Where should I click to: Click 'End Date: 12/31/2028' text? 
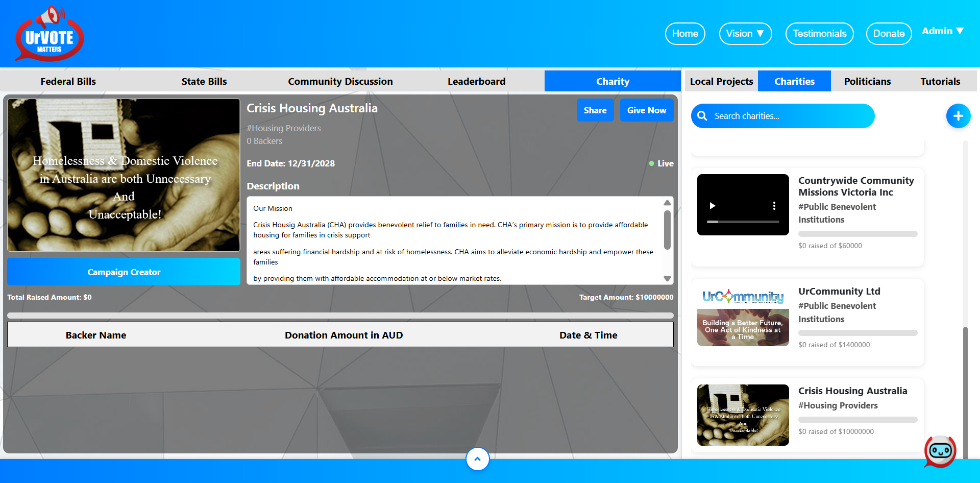pos(291,163)
